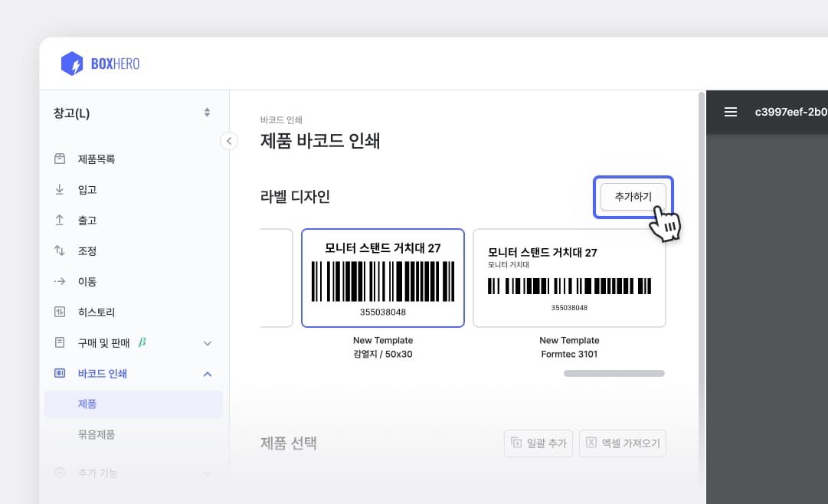Open the hamburger menu on the dark panel
This screenshot has height=504, width=828.
(730, 111)
